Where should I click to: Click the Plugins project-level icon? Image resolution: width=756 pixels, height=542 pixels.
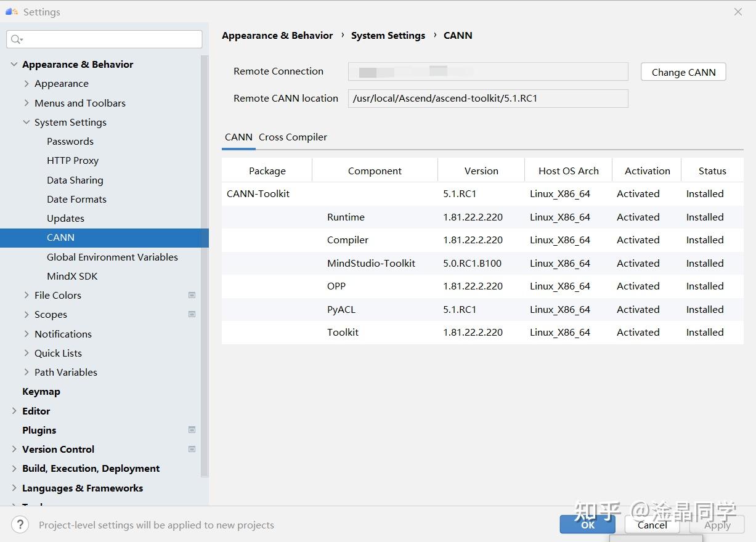pos(192,430)
